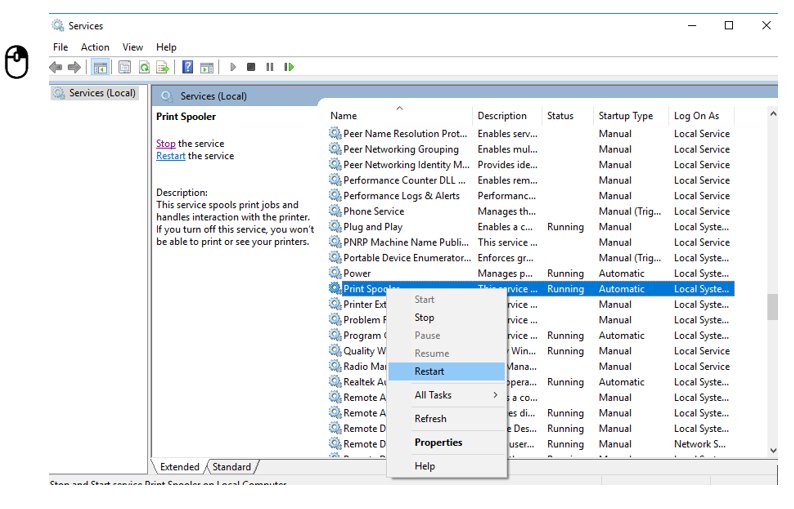Open Properties from the context menu
The width and height of the screenshot is (794, 509).
438,442
